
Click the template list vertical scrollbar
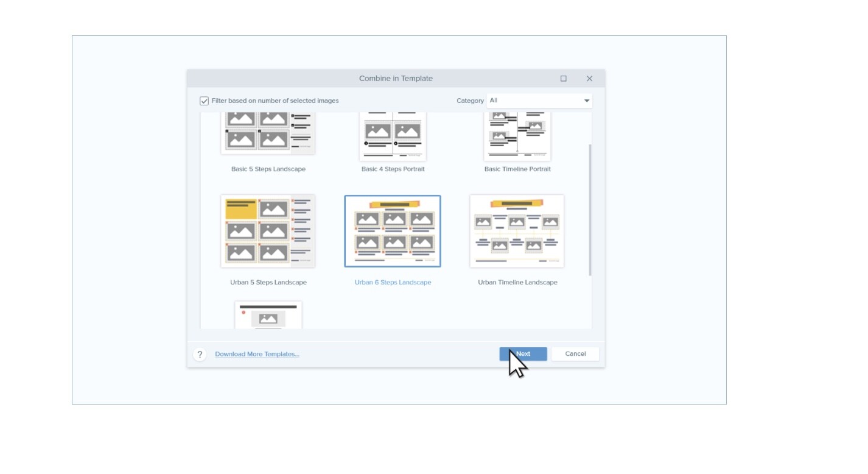pos(589,210)
